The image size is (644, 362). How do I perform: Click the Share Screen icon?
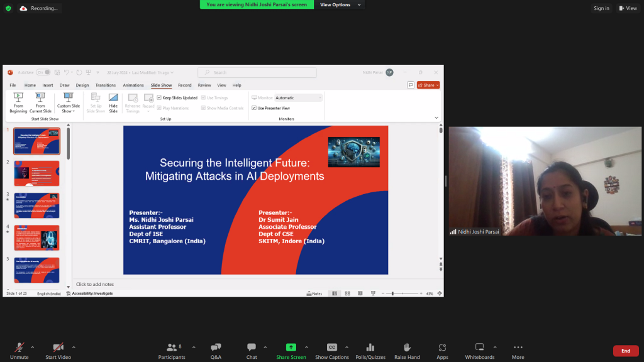[x=291, y=348]
